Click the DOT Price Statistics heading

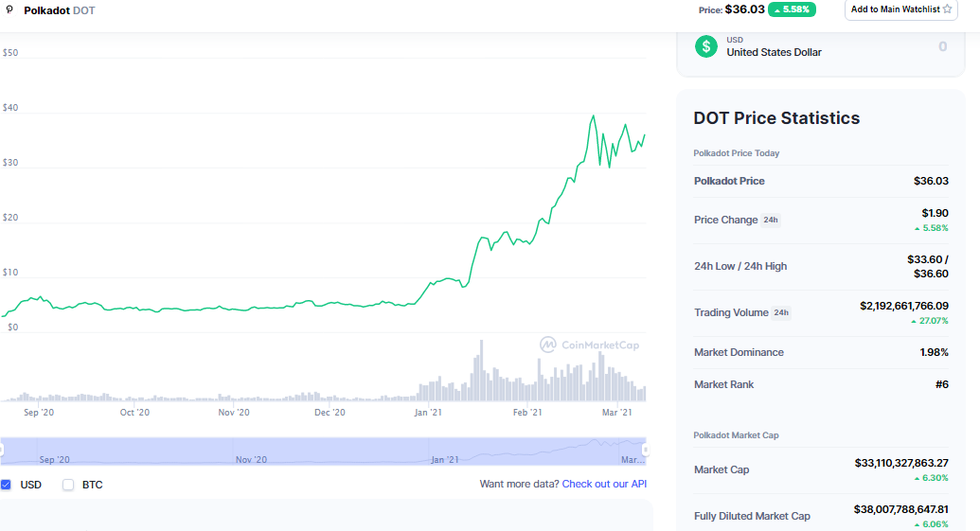pyautogui.click(x=776, y=118)
